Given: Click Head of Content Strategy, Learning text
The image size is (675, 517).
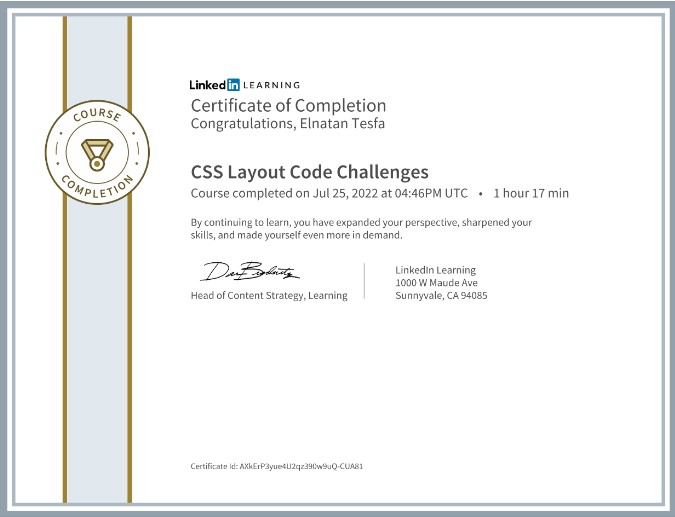Looking at the screenshot, I should 269,295.
